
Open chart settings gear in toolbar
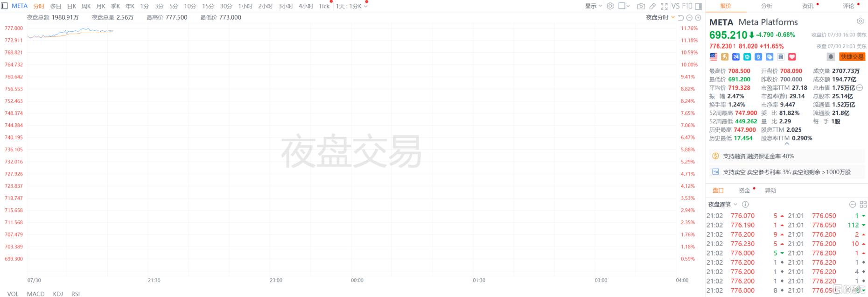point(610,6)
